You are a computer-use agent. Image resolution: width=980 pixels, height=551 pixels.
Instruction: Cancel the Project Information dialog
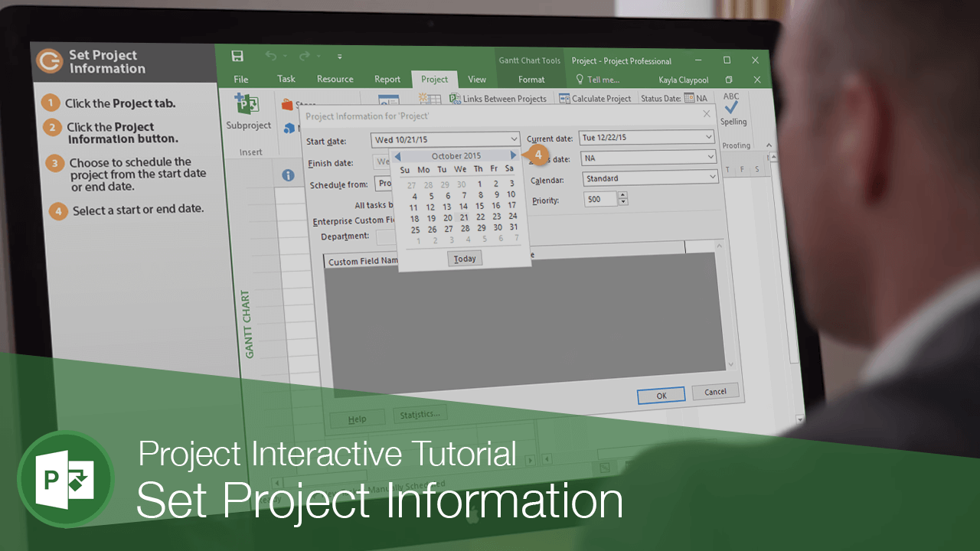tap(715, 391)
